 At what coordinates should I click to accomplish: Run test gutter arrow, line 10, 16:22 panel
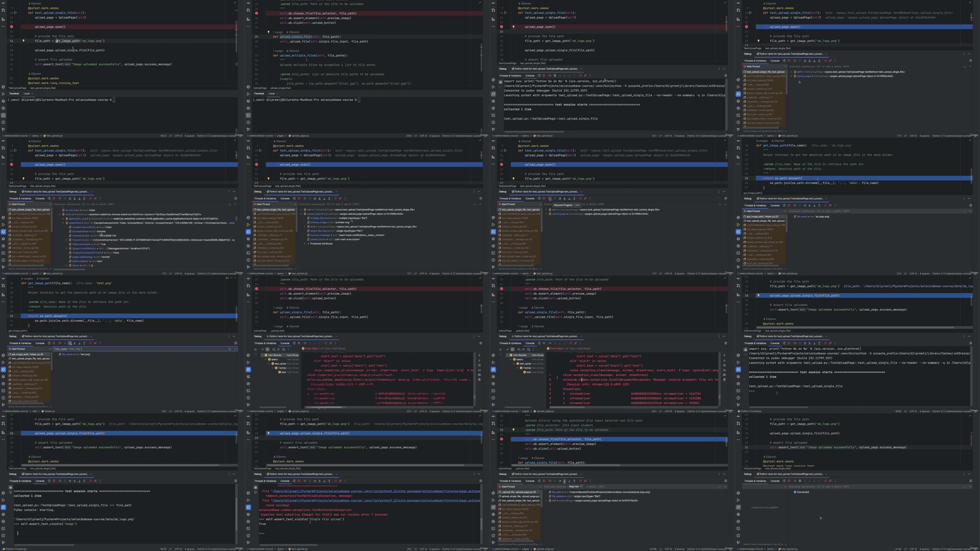(x=16, y=13)
